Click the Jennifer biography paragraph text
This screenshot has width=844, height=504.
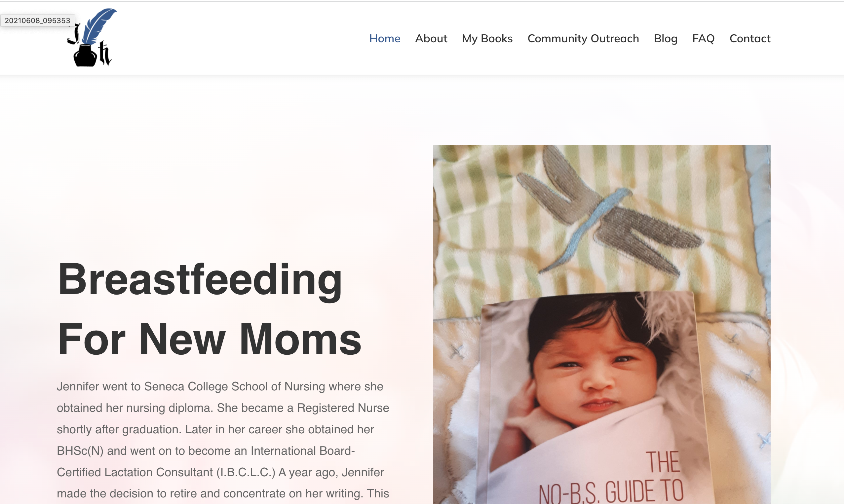coord(223,440)
